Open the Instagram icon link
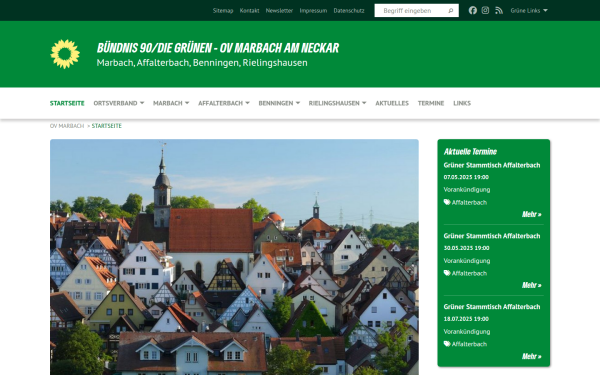 pos(485,10)
